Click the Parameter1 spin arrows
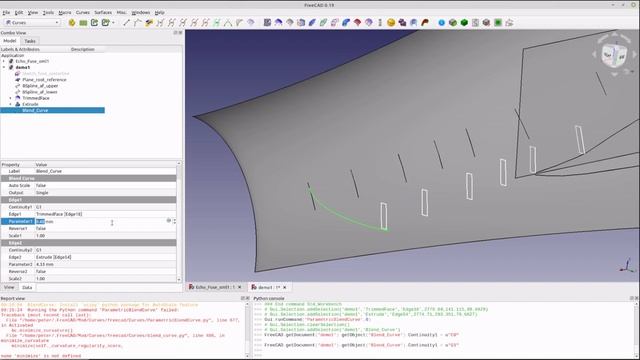The image size is (640, 360). click(174, 221)
